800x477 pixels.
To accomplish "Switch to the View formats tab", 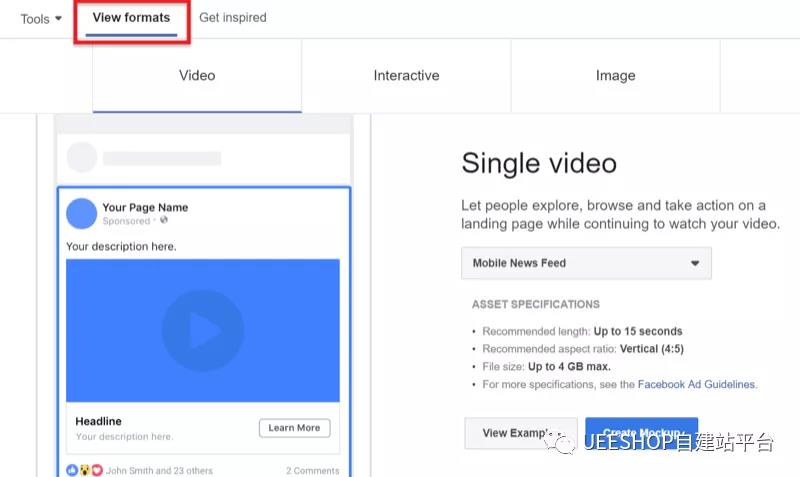I will point(131,18).
